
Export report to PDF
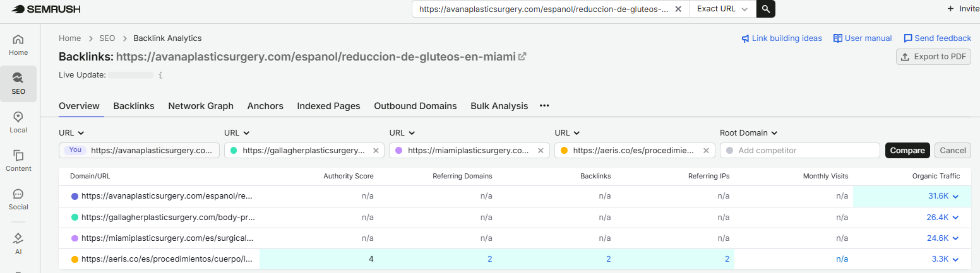pos(933,57)
